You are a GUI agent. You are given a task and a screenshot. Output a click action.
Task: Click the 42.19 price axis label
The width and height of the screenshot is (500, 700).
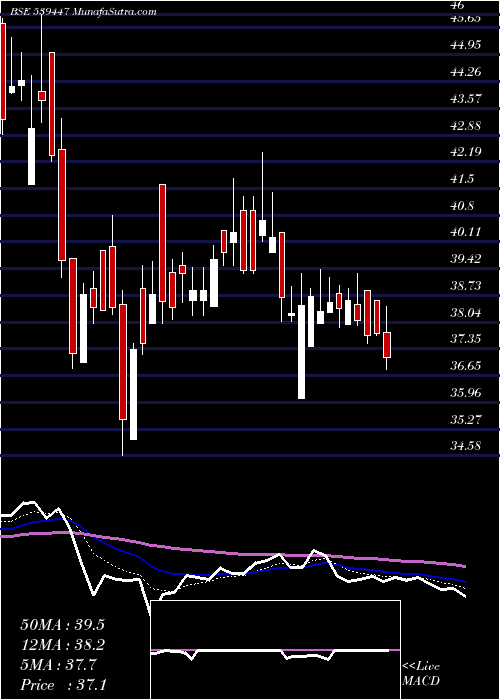click(465, 152)
